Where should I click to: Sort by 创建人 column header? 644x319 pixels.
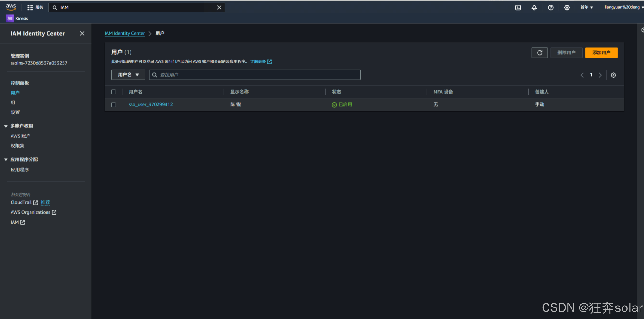542,92
